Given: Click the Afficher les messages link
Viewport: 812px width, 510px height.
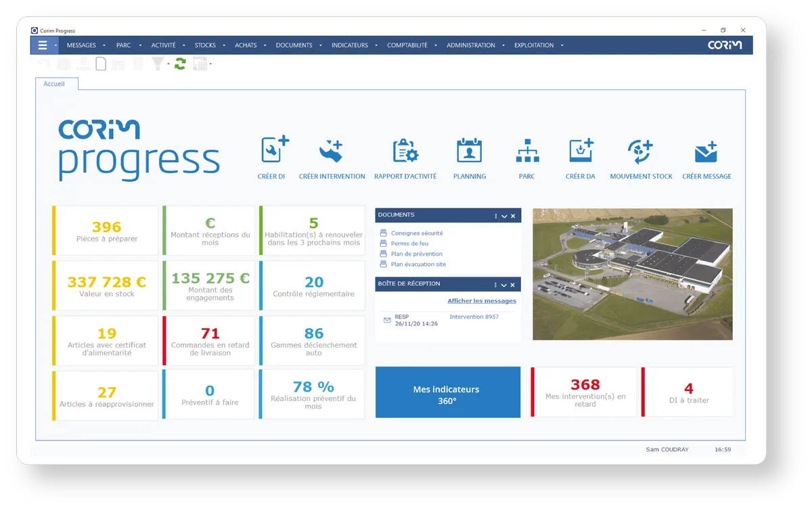Looking at the screenshot, I should click(x=482, y=300).
